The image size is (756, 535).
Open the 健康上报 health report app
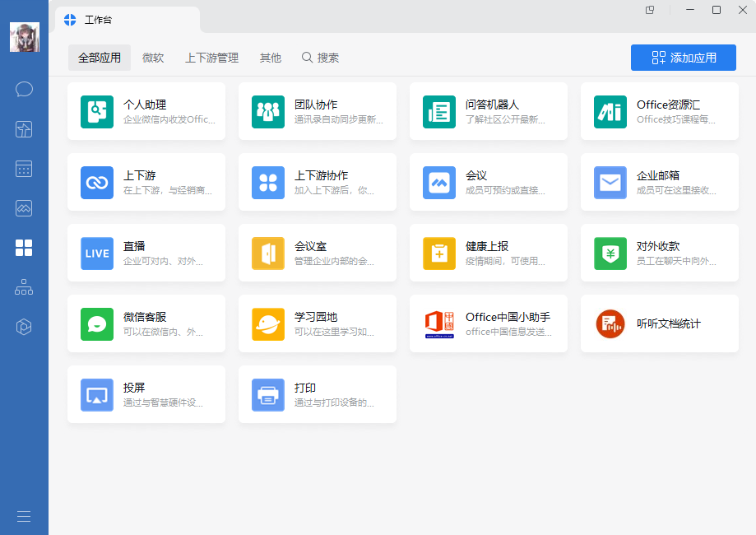coord(489,253)
